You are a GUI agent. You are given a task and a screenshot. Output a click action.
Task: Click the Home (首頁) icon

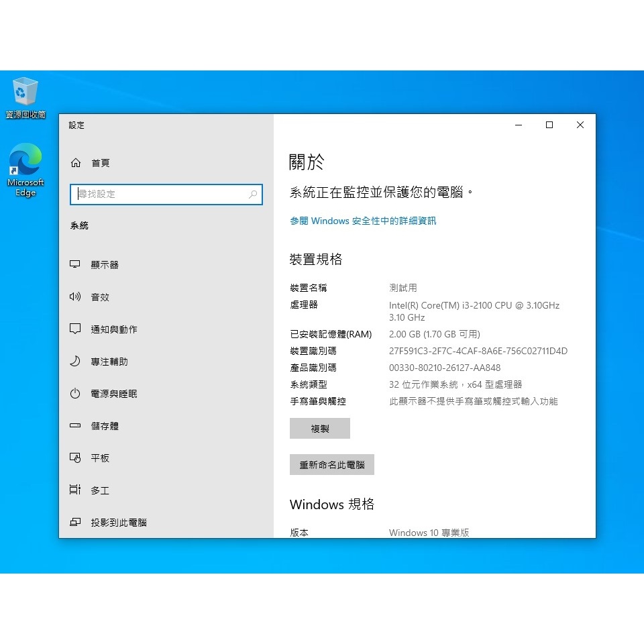coord(76,163)
